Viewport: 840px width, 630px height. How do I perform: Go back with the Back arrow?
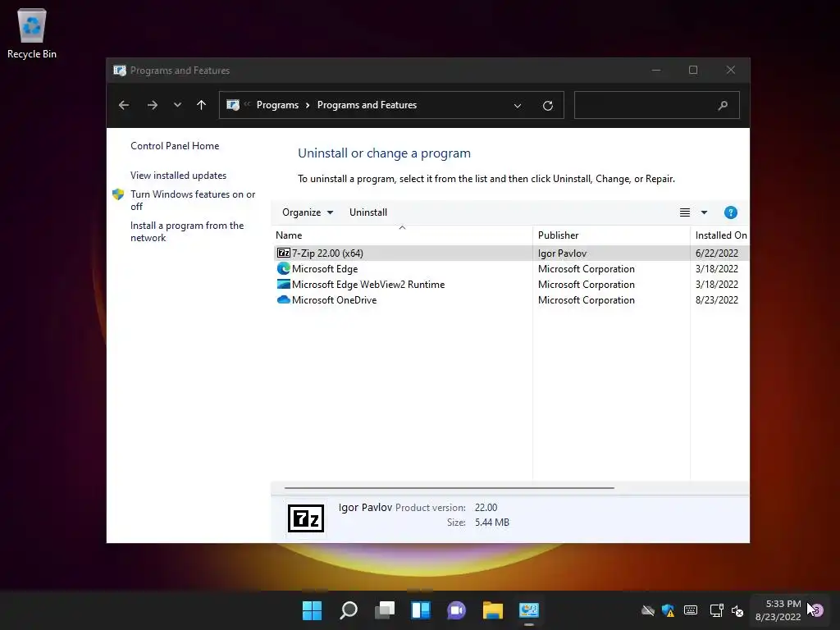coord(124,105)
